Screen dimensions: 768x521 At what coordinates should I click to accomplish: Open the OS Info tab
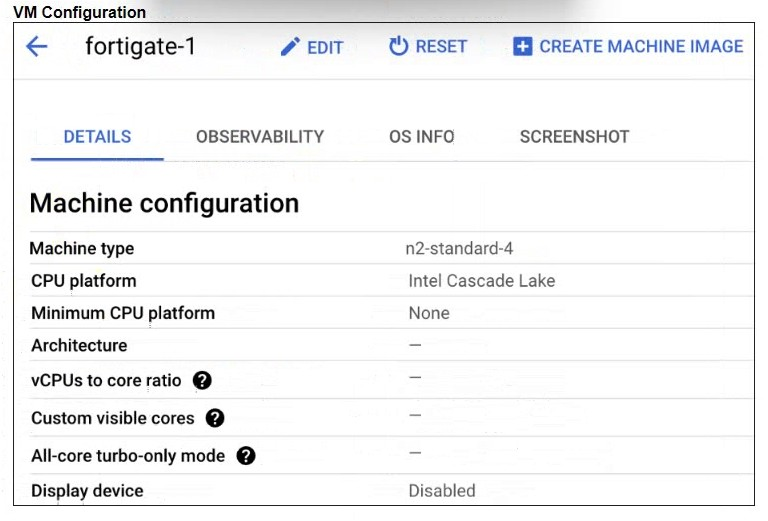pyautogui.click(x=421, y=137)
